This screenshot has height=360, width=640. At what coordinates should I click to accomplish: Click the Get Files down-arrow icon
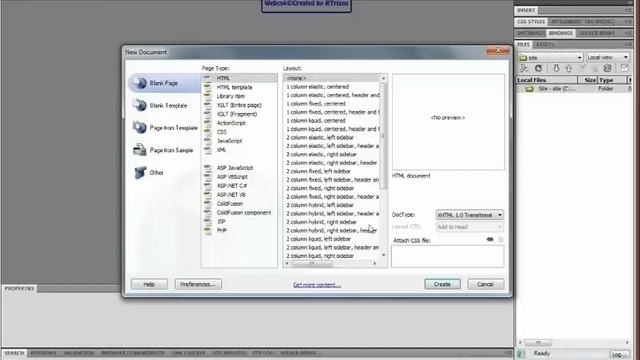(x=556, y=68)
